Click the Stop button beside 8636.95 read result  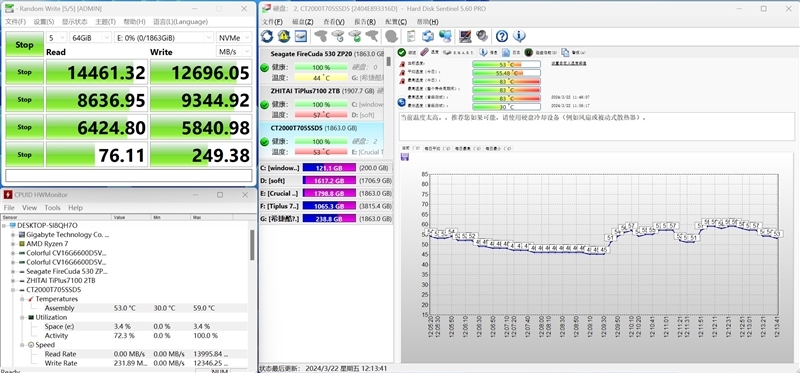(24, 100)
